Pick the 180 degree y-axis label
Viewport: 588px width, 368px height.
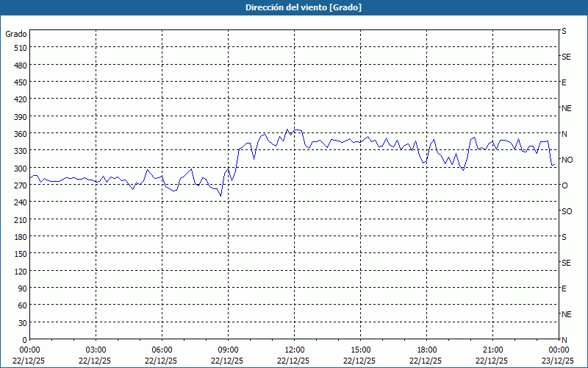point(20,237)
